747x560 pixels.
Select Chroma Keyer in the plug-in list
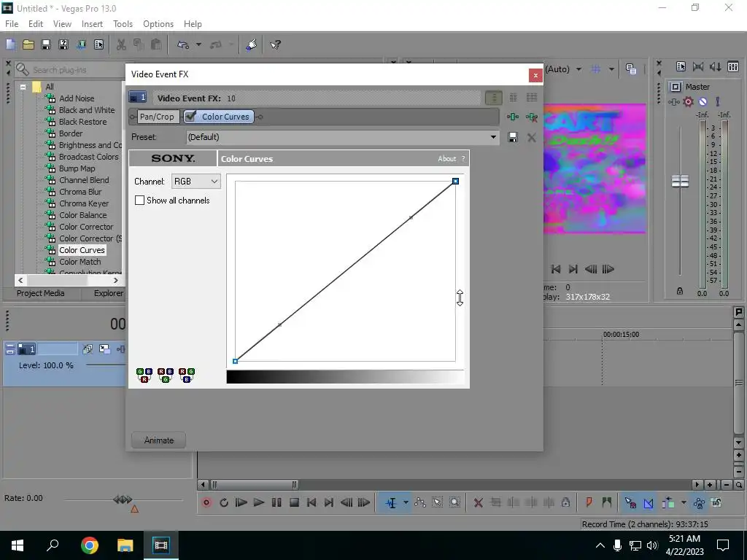click(84, 203)
